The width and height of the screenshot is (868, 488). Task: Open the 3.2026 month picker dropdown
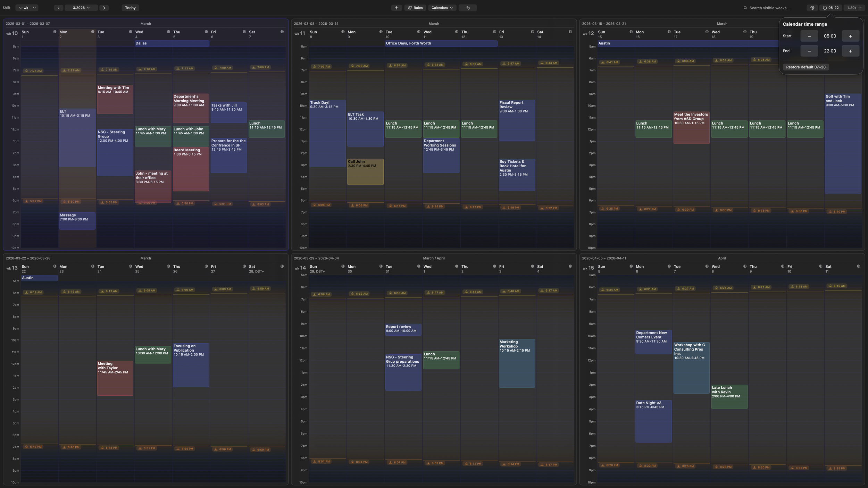[81, 8]
